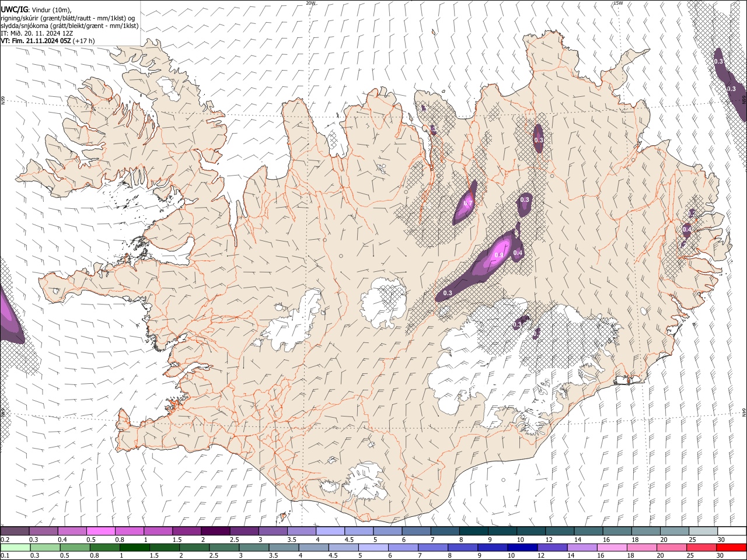Click the lower legend swatch between 2 and 2.5
The width and height of the screenshot is (747, 560).
coord(194,547)
